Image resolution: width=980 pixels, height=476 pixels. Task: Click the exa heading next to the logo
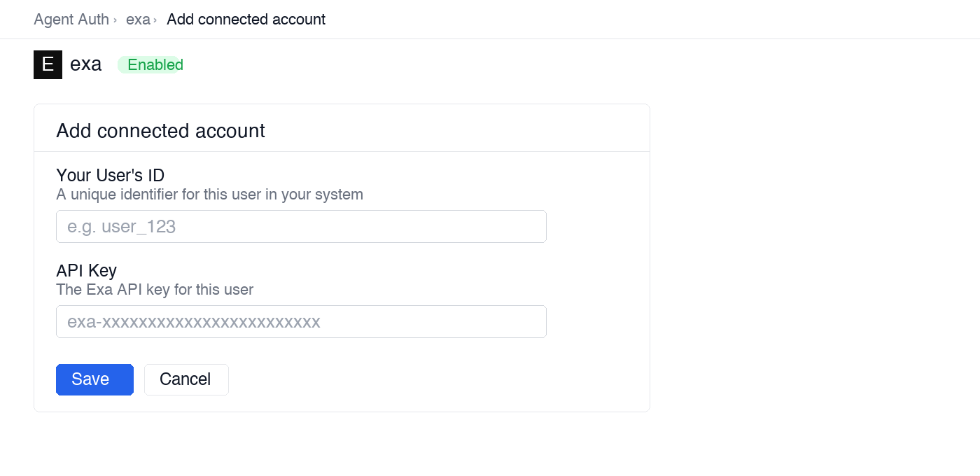point(85,64)
